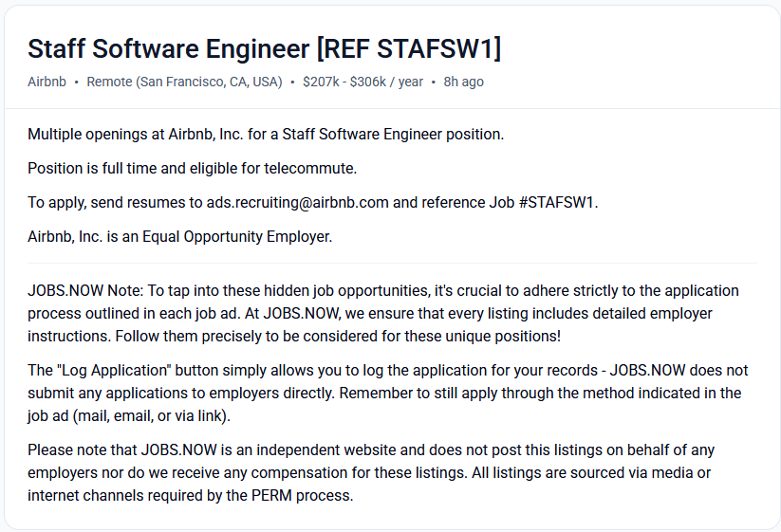The image size is (781, 532).
Task: Click the 'Please note that JOBS.NOW' paragraph
Action: (x=371, y=473)
